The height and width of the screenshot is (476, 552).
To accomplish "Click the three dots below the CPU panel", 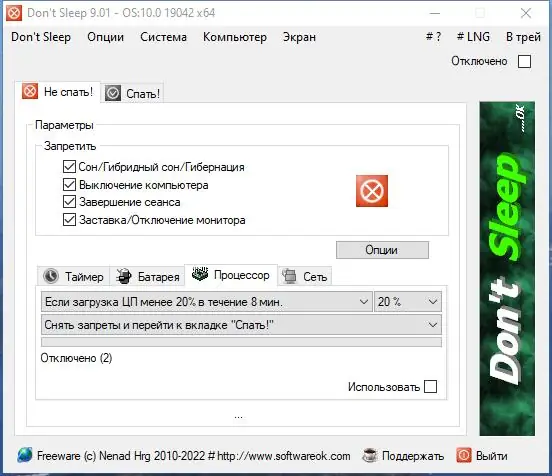I will point(238,417).
